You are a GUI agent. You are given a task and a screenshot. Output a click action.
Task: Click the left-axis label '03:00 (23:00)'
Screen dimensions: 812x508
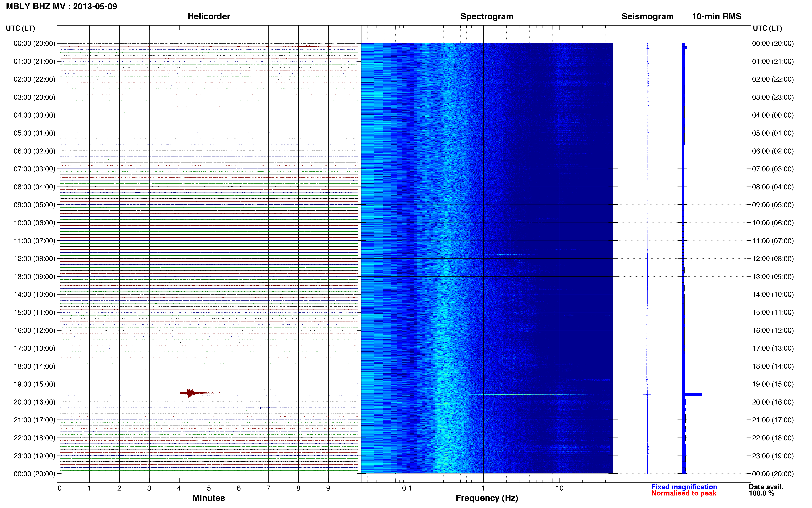pos(34,97)
